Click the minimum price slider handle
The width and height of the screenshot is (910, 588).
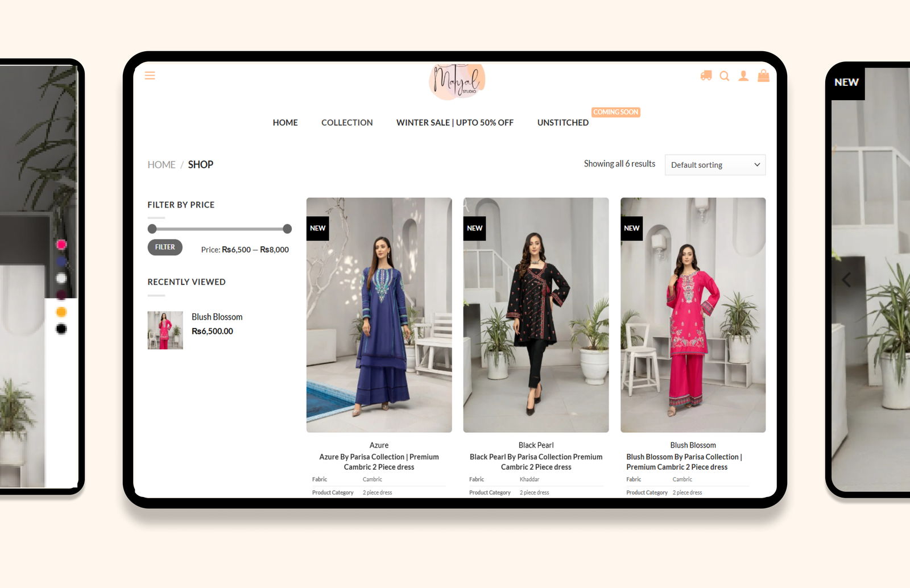152,229
